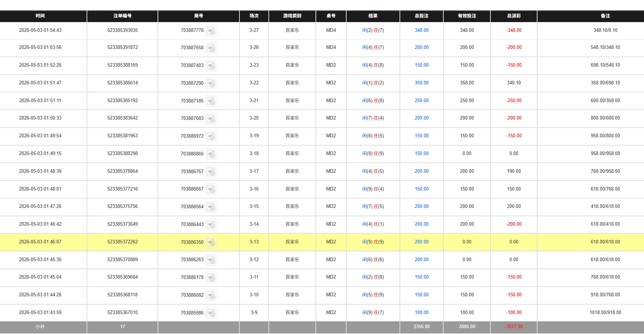
Task: Select the 小计 subtotal label
Action: 40,327
